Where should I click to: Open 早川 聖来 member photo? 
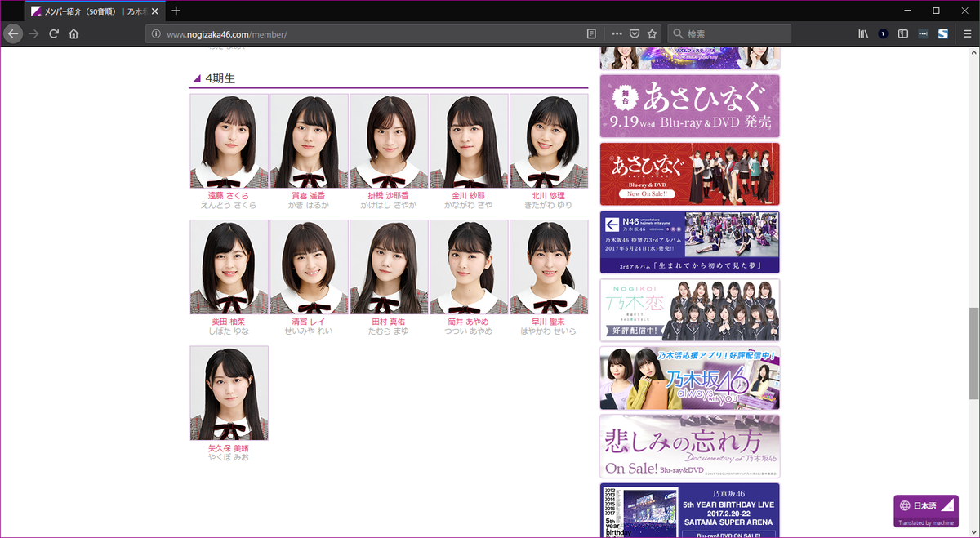(x=549, y=267)
